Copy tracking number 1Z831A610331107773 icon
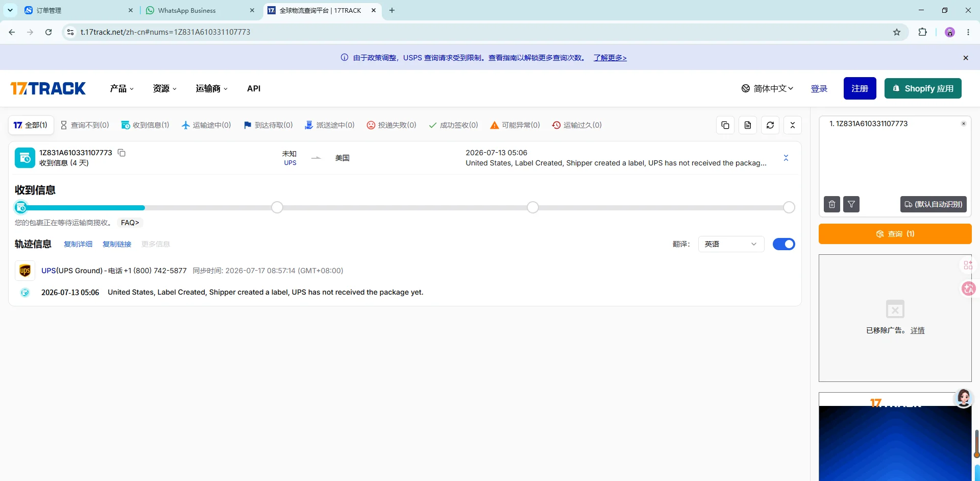The height and width of the screenshot is (481, 980). coord(121,153)
